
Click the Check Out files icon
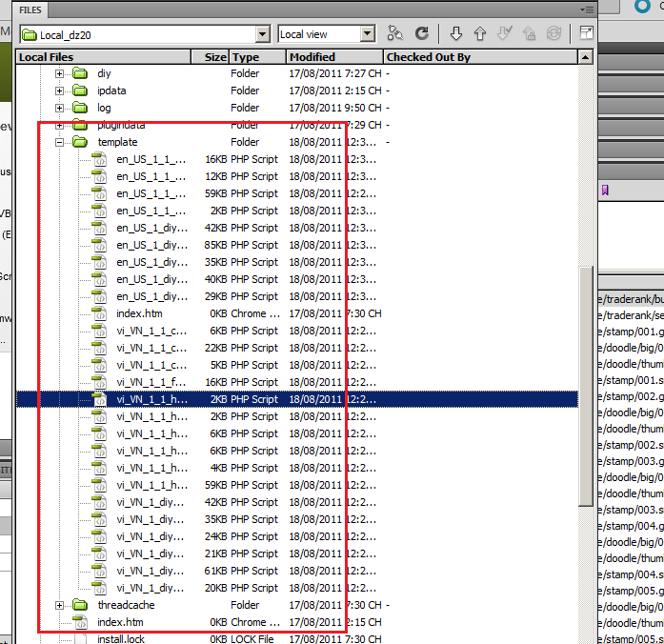[x=504, y=33]
